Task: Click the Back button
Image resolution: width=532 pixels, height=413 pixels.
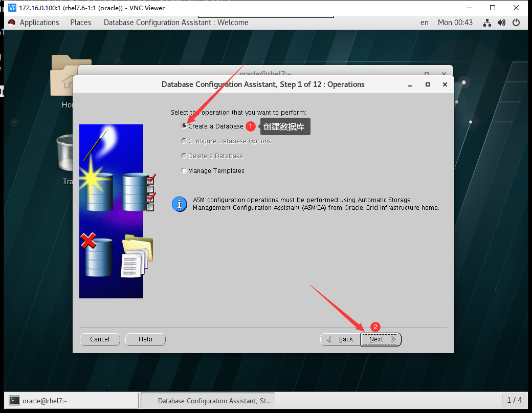Action: click(x=340, y=339)
